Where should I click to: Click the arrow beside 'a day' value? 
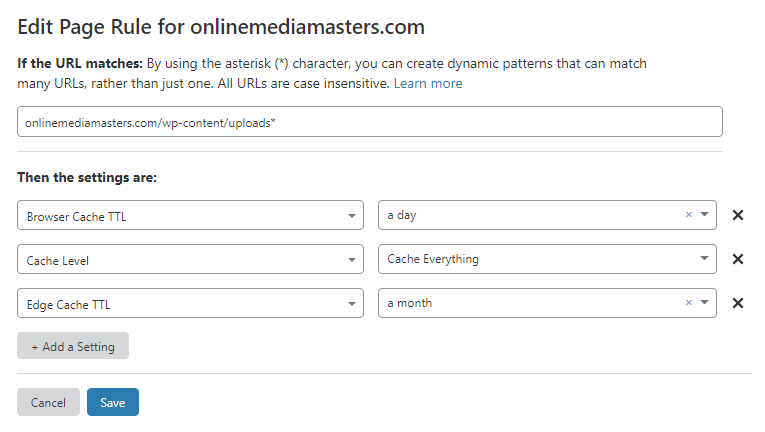click(705, 215)
